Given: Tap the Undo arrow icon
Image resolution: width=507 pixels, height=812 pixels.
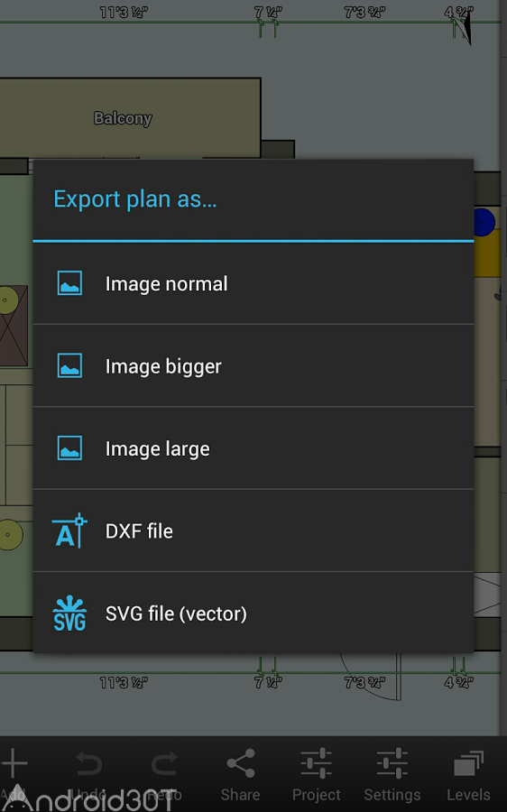Looking at the screenshot, I should coord(88,763).
